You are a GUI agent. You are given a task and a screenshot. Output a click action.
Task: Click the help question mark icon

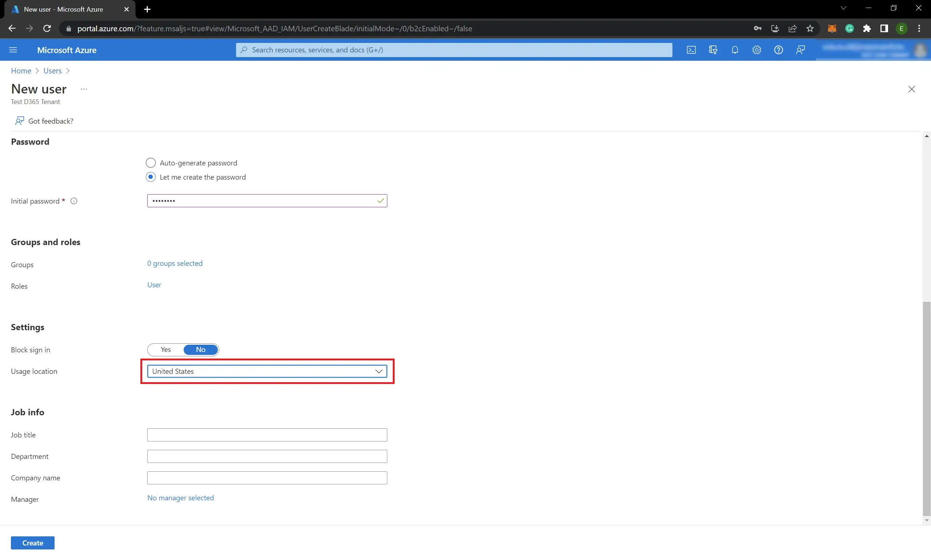779,50
